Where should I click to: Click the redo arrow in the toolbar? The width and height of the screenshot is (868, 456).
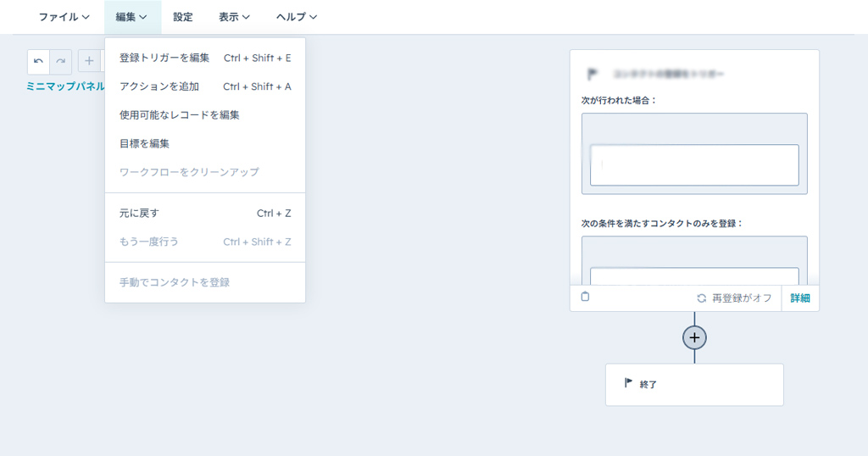point(60,61)
